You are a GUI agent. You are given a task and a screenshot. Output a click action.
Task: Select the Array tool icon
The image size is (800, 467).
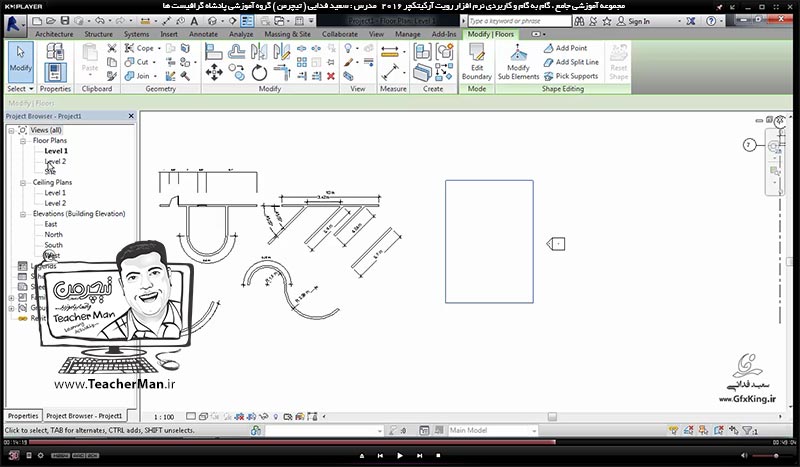coord(302,62)
